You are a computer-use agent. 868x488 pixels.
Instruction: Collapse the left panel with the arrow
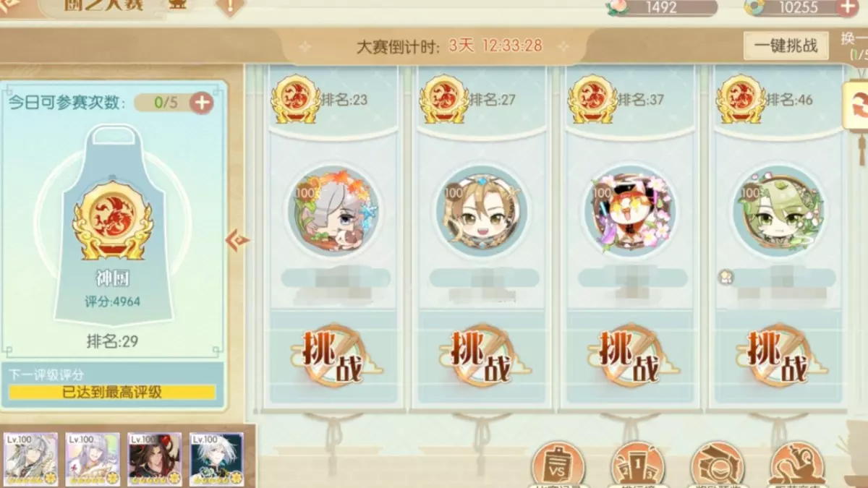237,239
